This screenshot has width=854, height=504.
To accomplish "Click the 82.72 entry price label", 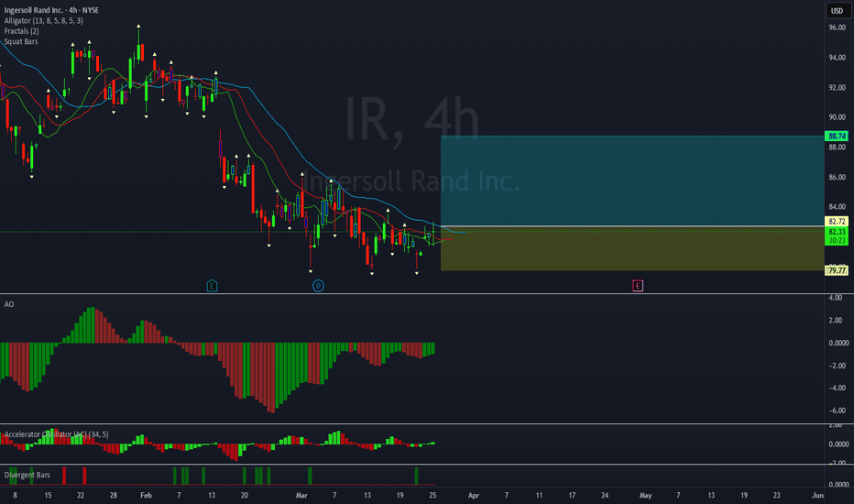I will [x=838, y=221].
